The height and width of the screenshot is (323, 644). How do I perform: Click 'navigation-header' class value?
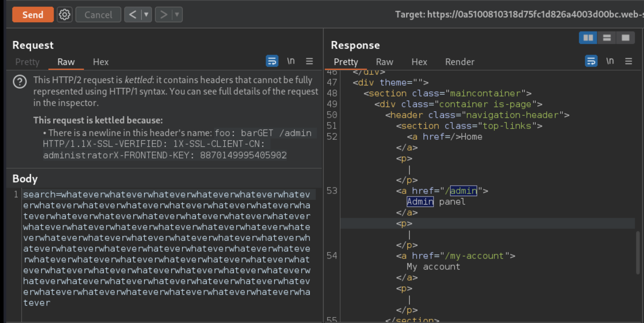coord(512,115)
